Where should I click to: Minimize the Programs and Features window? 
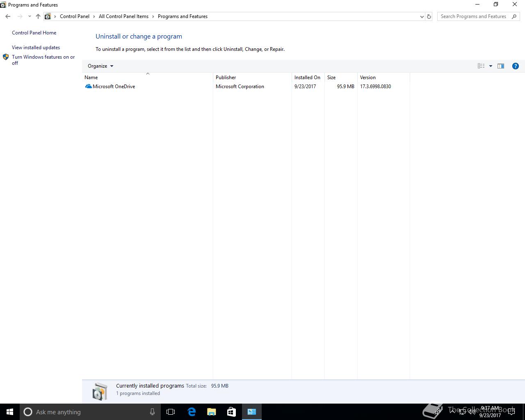[477, 5]
